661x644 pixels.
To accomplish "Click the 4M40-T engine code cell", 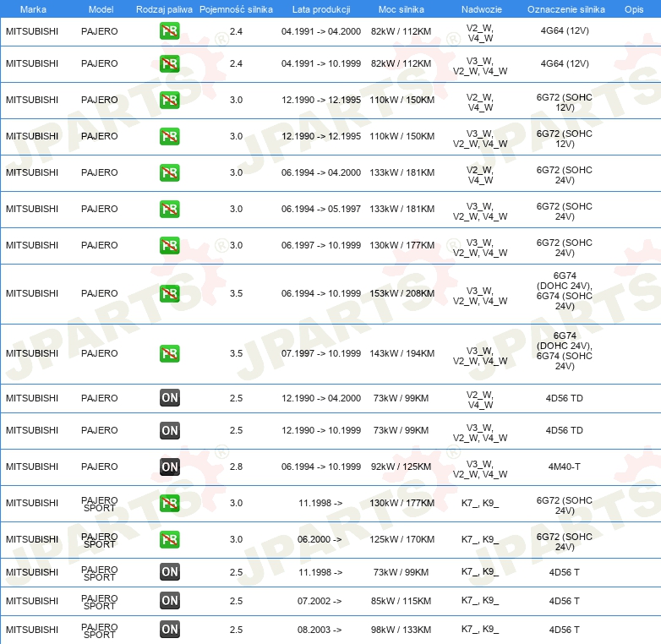I will tap(564, 467).
